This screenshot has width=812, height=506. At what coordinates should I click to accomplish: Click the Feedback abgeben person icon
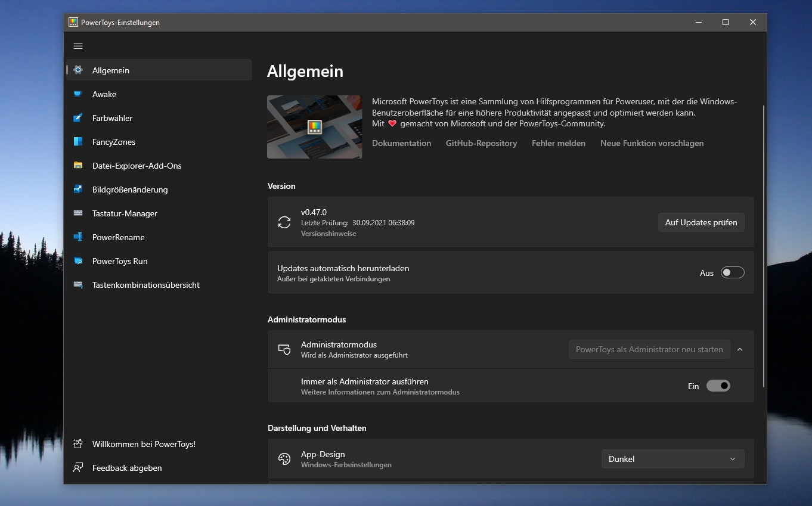coord(78,467)
